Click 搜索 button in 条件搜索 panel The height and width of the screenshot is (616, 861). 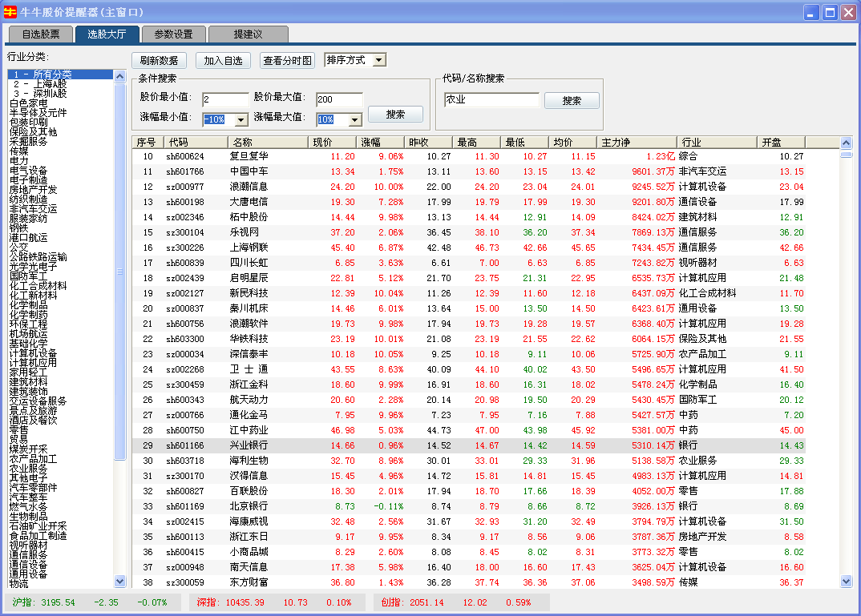(x=395, y=115)
